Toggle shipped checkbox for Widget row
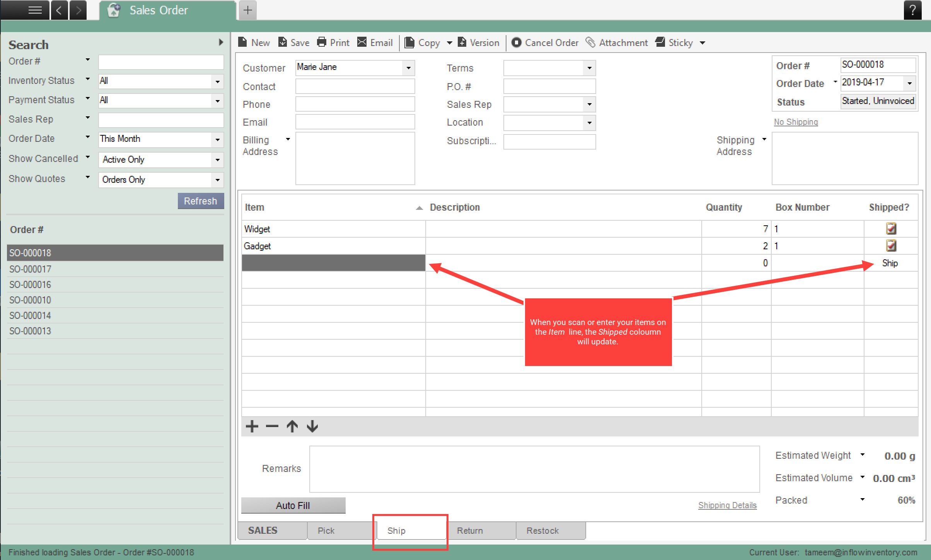 (891, 229)
